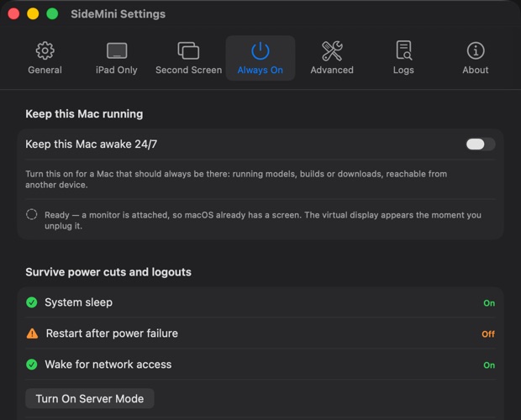The width and height of the screenshot is (521, 420).
Task: Click the On status for System sleep
Action: [489, 303]
